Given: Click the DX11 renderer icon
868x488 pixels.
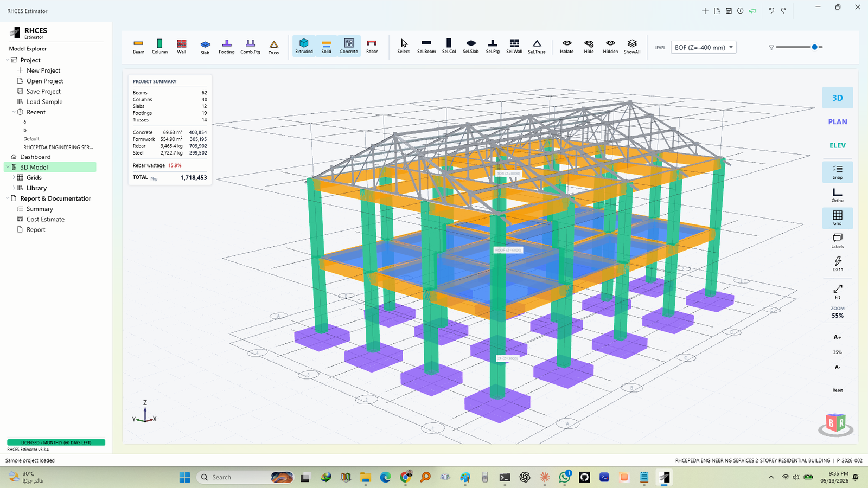Looking at the screenshot, I should (x=838, y=264).
